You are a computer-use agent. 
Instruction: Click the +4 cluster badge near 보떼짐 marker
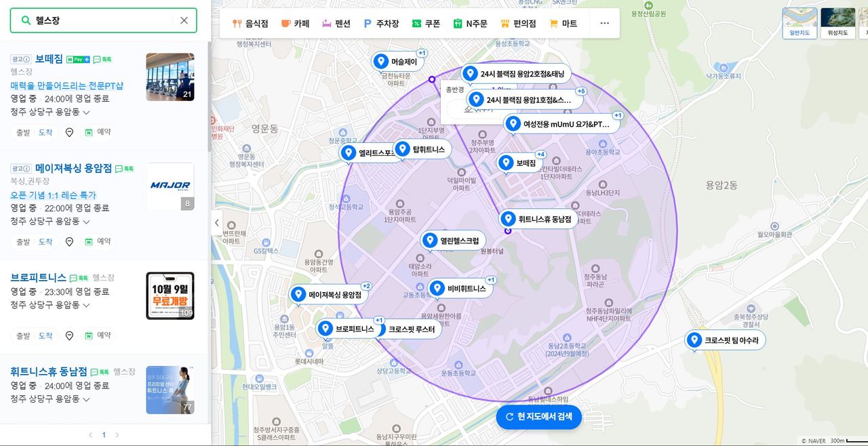pyautogui.click(x=541, y=155)
